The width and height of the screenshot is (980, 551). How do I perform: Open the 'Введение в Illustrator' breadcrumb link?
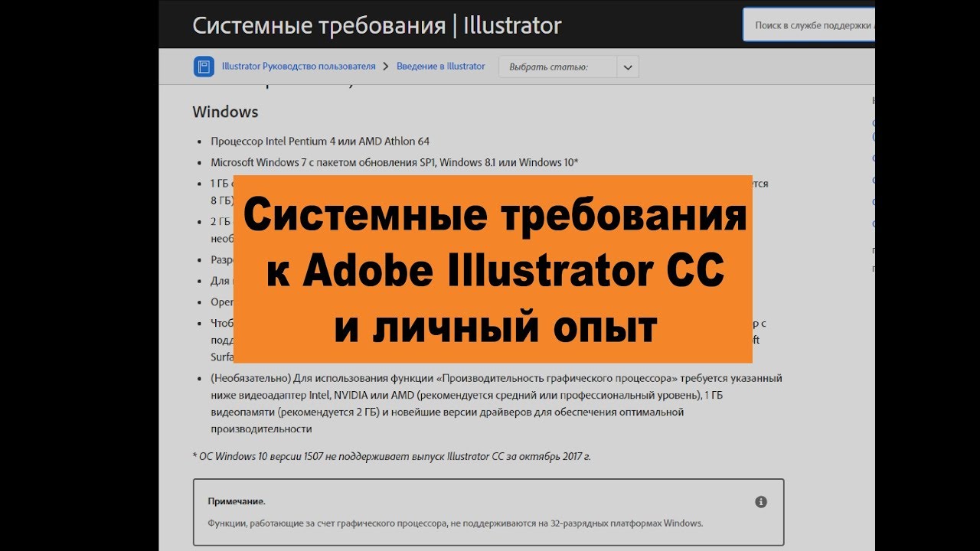click(x=441, y=67)
